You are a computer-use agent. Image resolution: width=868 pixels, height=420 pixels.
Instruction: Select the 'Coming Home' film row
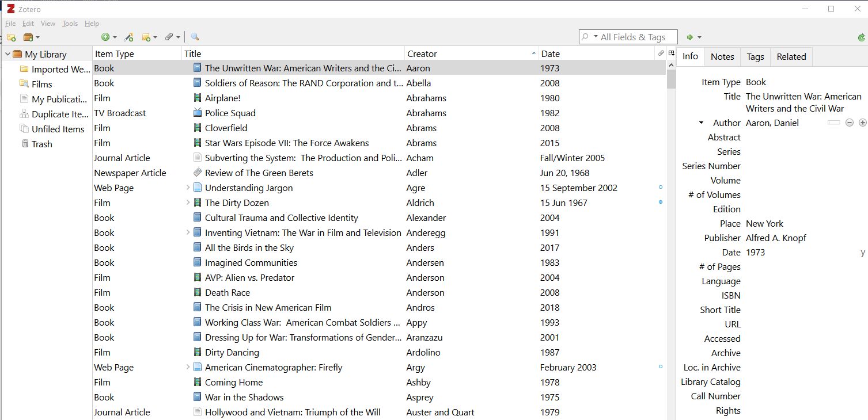[379, 382]
